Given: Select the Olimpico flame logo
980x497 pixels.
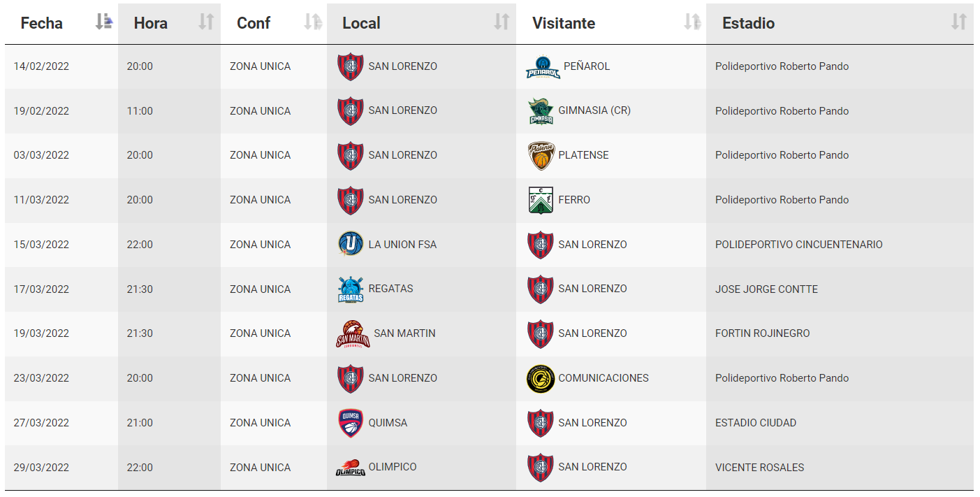Looking at the screenshot, I should [351, 468].
